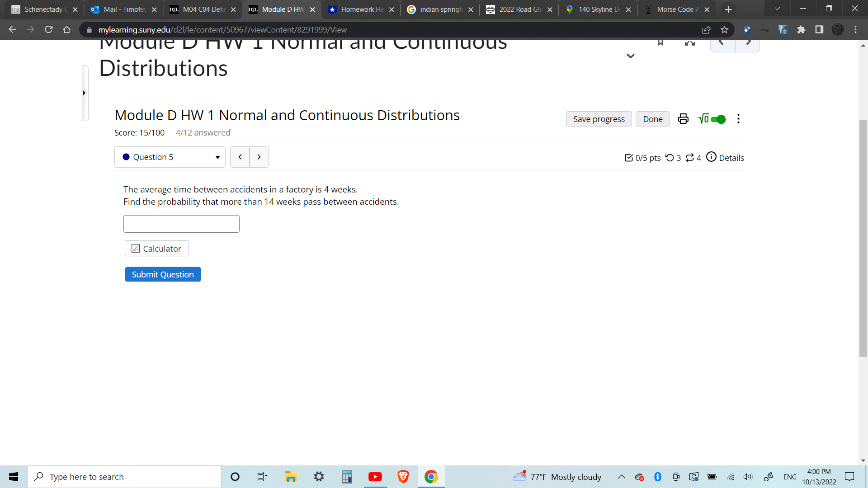868x488 pixels.
Task: Bookmark this page with the star icon
Action: pyautogui.click(x=725, y=30)
